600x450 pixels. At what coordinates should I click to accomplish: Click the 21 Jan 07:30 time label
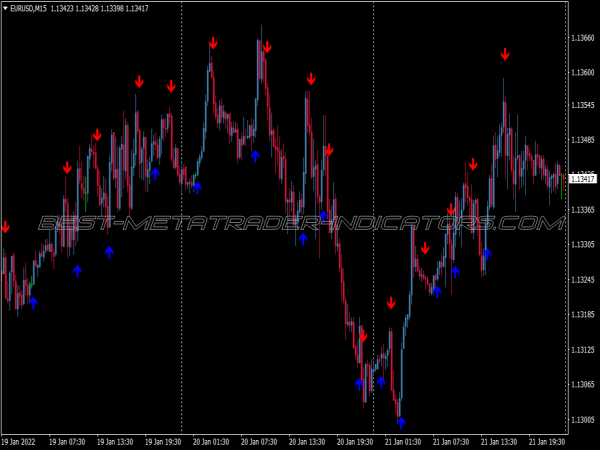click(x=451, y=442)
